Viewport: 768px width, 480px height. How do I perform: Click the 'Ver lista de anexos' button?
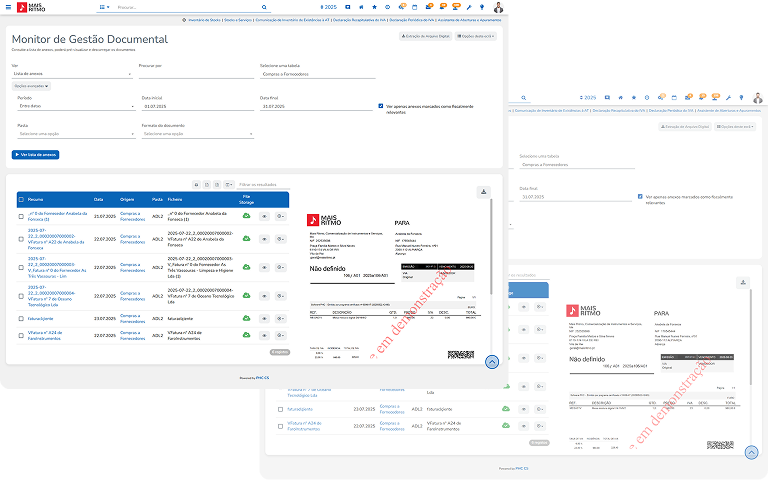click(x=37, y=155)
